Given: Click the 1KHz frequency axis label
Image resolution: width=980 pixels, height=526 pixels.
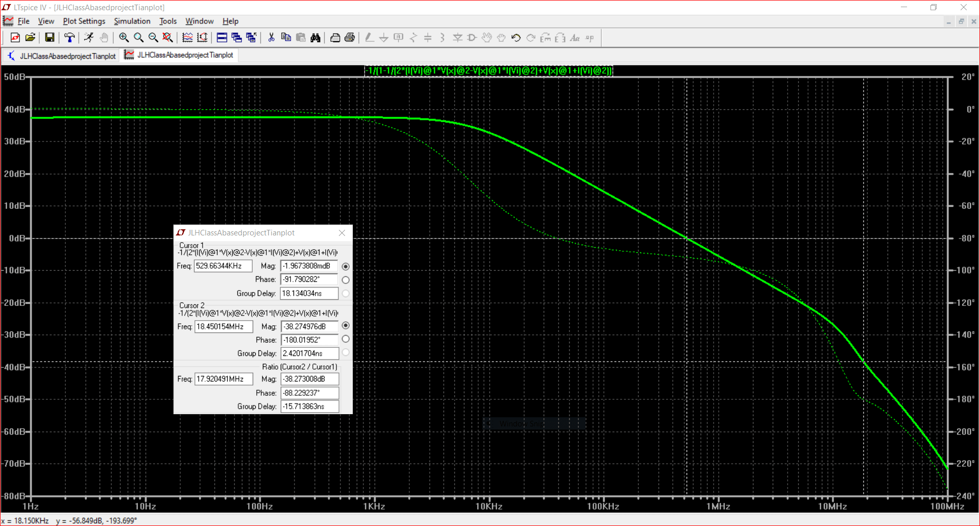Looking at the screenshot, I should click(x=374, y=507).
